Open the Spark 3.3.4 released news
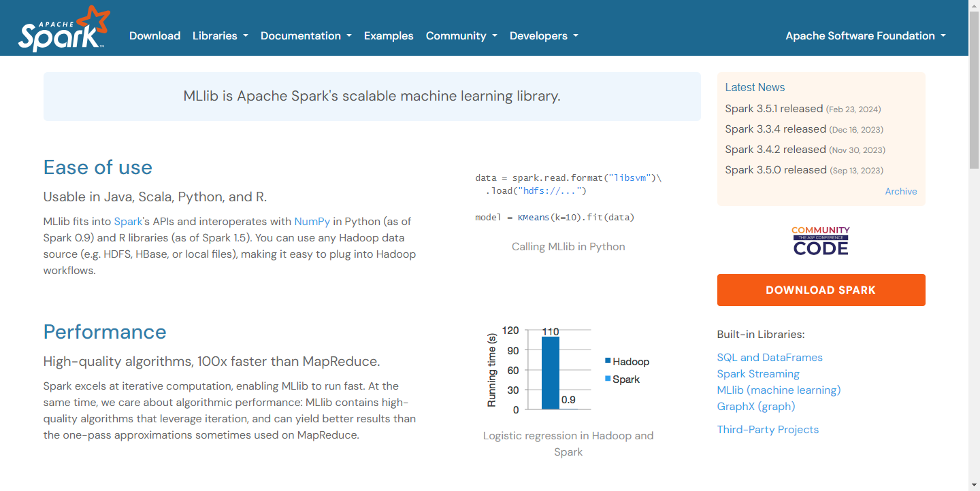This screenshot has width=980, height=491. pyautogui.click(x=775, y=129)
